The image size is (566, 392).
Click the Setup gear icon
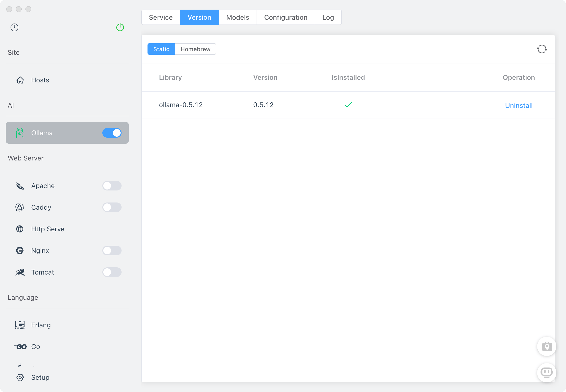click(x=20, y=377)
